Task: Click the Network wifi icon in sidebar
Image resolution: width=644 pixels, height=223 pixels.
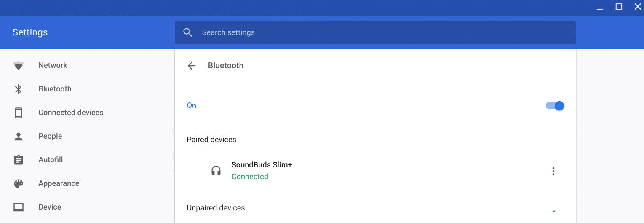Action: click(x=19, y=66)
